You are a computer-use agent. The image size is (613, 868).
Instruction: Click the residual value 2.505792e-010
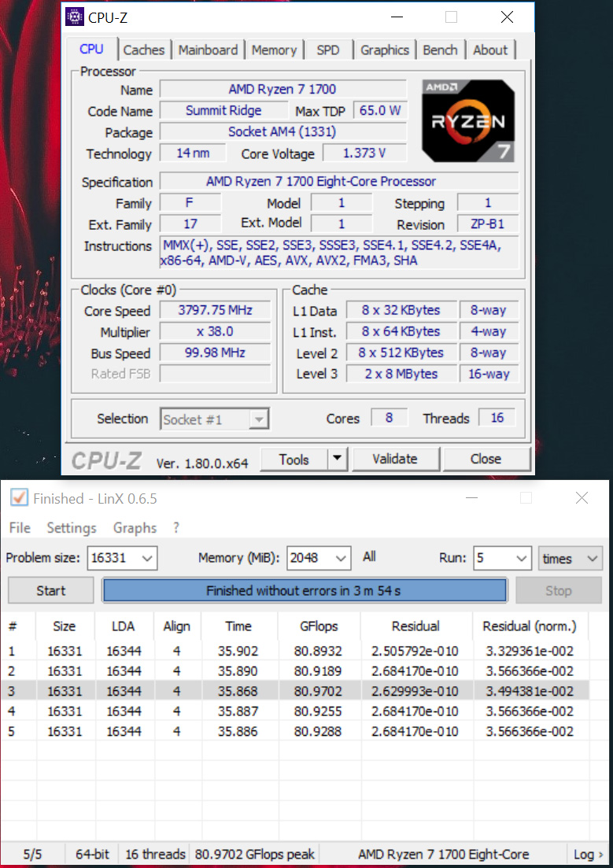point(415,651)
